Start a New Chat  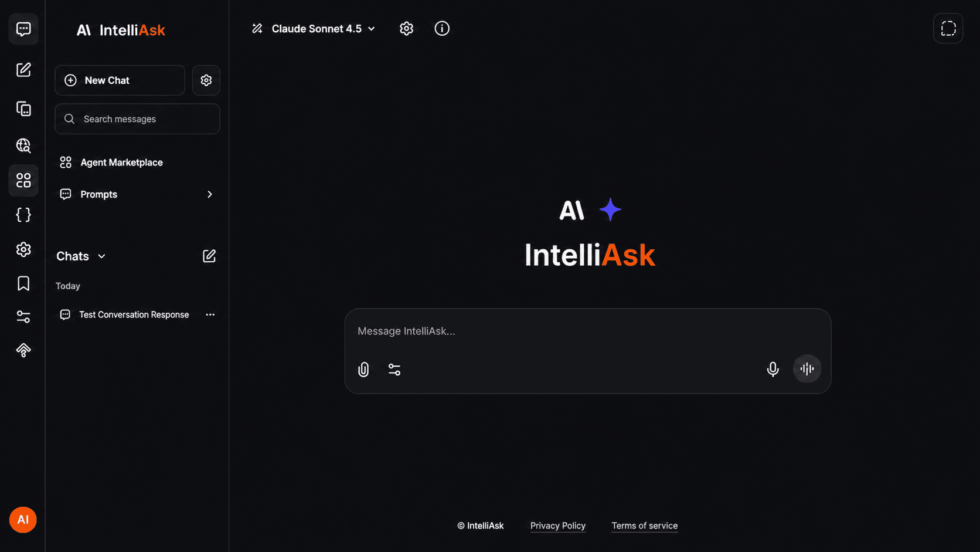tap(120, 80)
